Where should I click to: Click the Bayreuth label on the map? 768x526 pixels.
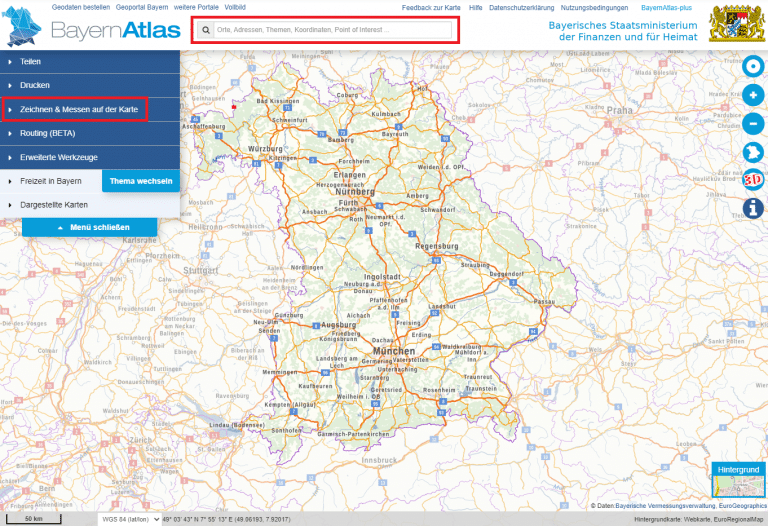point(395,134)
